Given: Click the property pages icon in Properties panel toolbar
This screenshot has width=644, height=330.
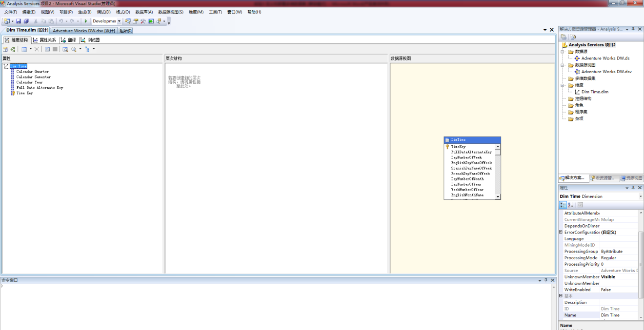Looking at the screenshot, I should 579,204.
